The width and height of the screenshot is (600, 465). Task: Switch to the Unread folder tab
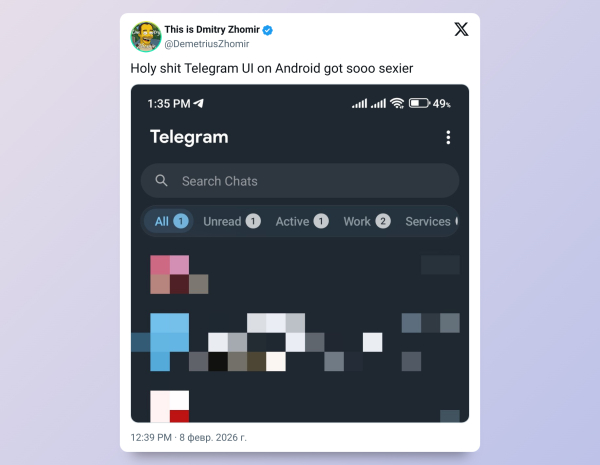tap(232, 221)
